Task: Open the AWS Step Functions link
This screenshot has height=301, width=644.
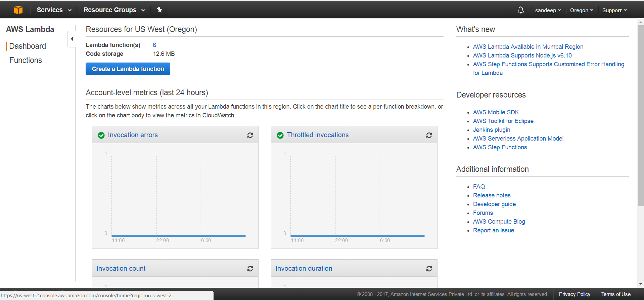Action: tap(500, 147)
